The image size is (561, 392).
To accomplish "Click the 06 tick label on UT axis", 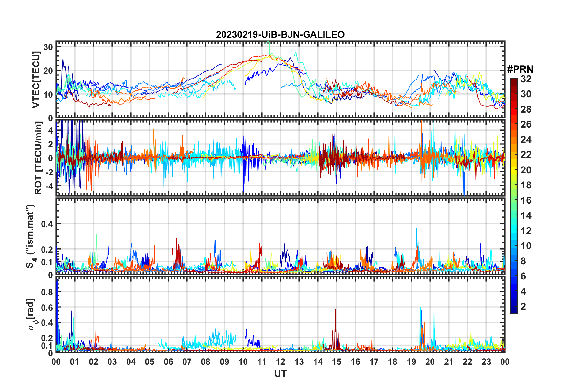I will pos(168,362).
